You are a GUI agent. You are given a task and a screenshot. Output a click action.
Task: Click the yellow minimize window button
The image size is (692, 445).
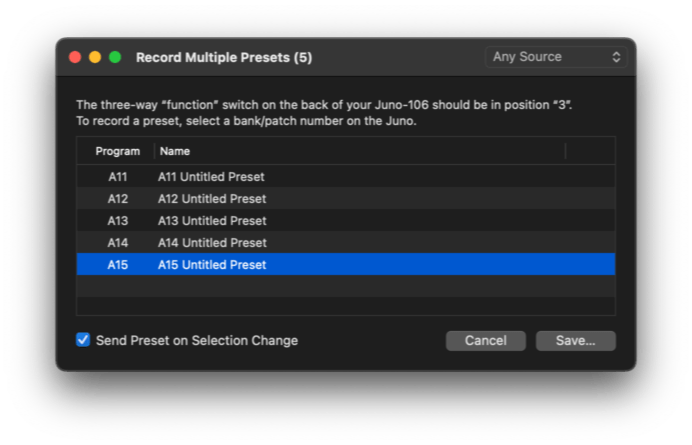(95, 57)
